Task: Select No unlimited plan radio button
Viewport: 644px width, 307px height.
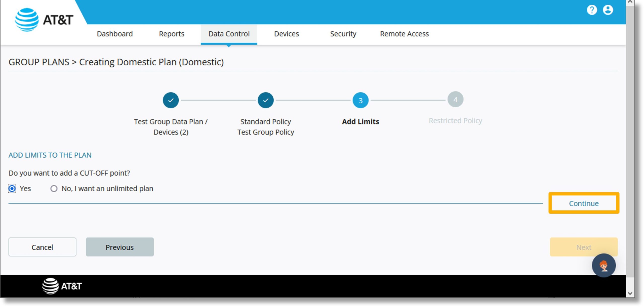Action: coord(53,188)
